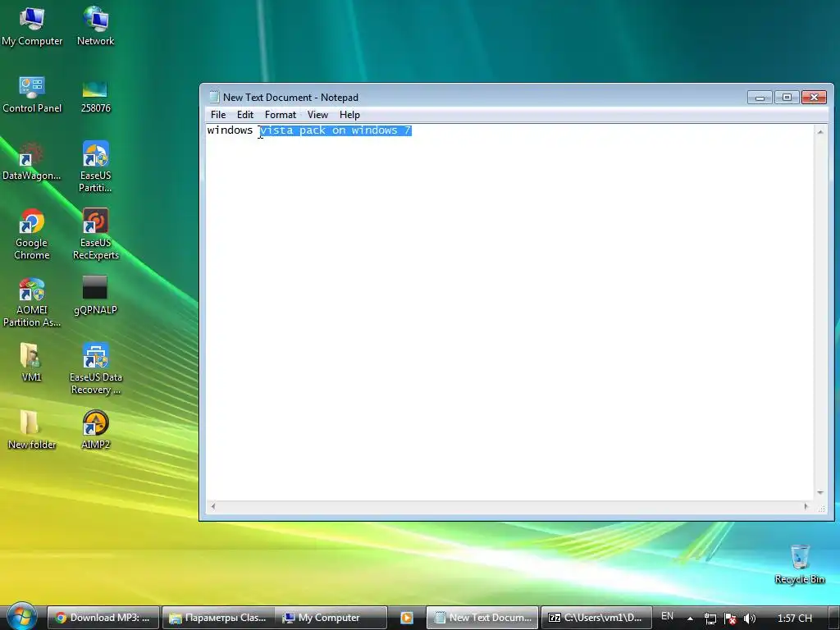Switch to My Computer taskbar button
The height and width of the screenshot is (630, 840).
pos(331,618)
